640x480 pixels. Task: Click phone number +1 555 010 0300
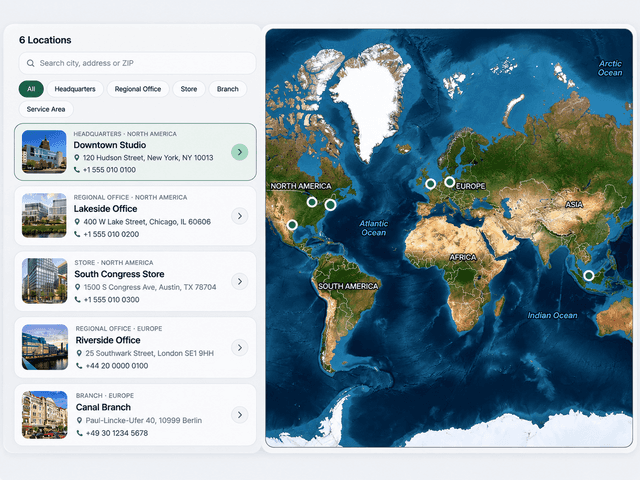tap(111, 300)
